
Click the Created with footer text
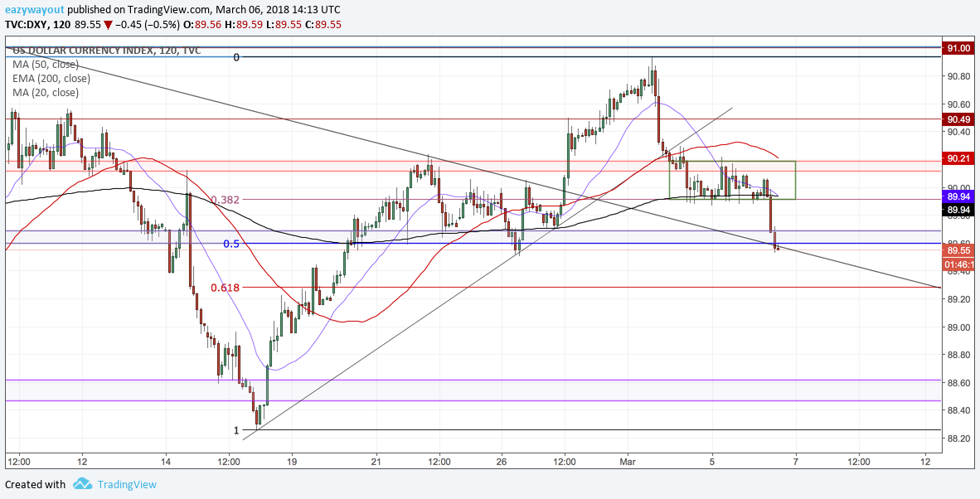click(35, 484)
